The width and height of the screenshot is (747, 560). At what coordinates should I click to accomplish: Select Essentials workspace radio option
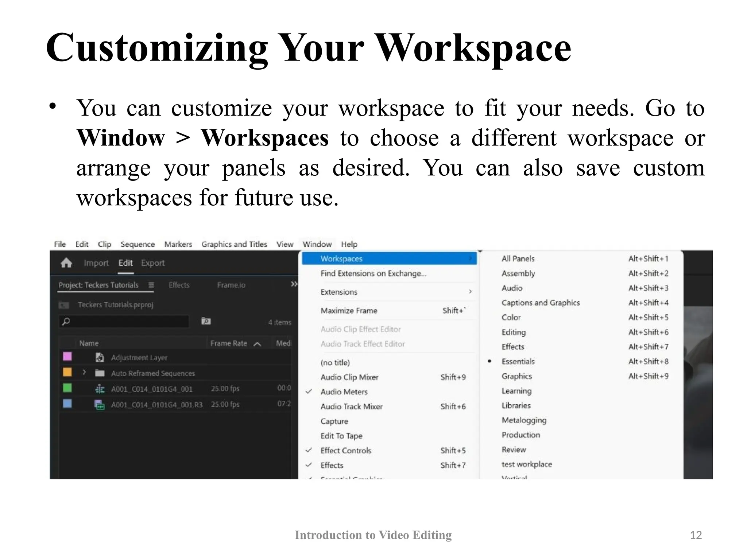point(518,361)
